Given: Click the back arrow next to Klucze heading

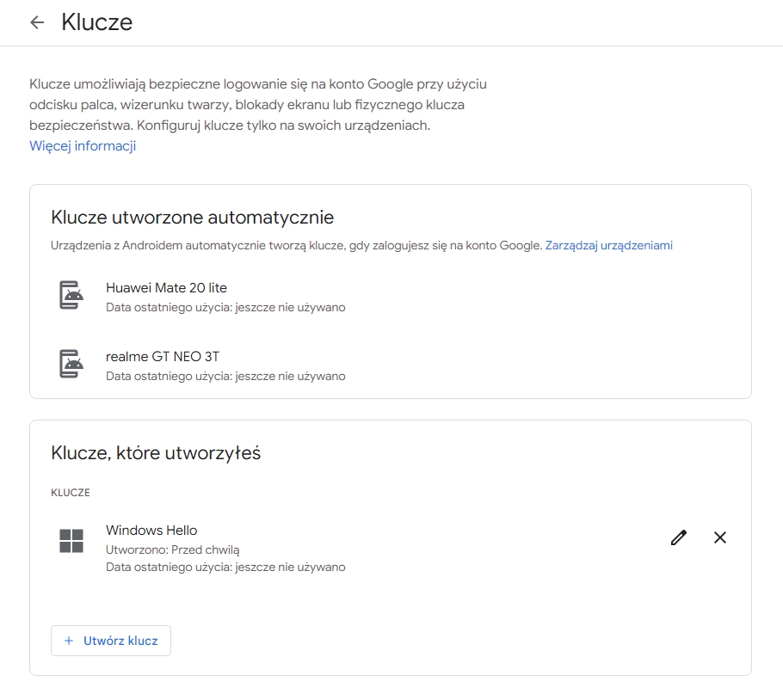Looking at the screenshot, I should point(37,22).
